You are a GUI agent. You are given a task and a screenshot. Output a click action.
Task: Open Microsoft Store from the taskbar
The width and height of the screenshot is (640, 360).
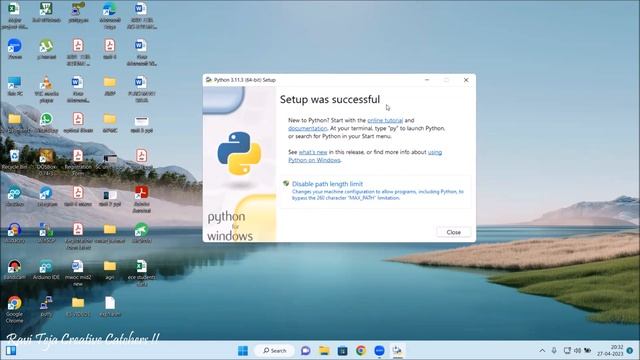tap(342, 351)
